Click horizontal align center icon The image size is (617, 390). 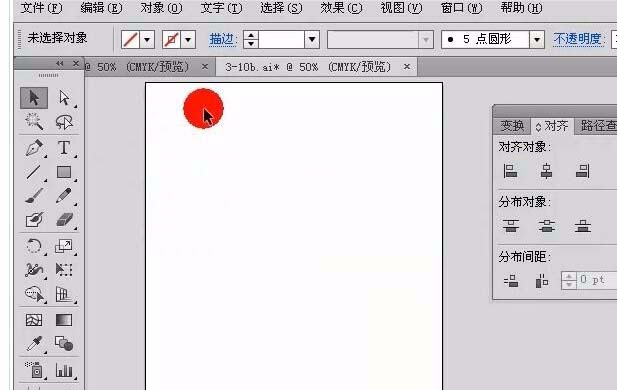click(546, 171)
